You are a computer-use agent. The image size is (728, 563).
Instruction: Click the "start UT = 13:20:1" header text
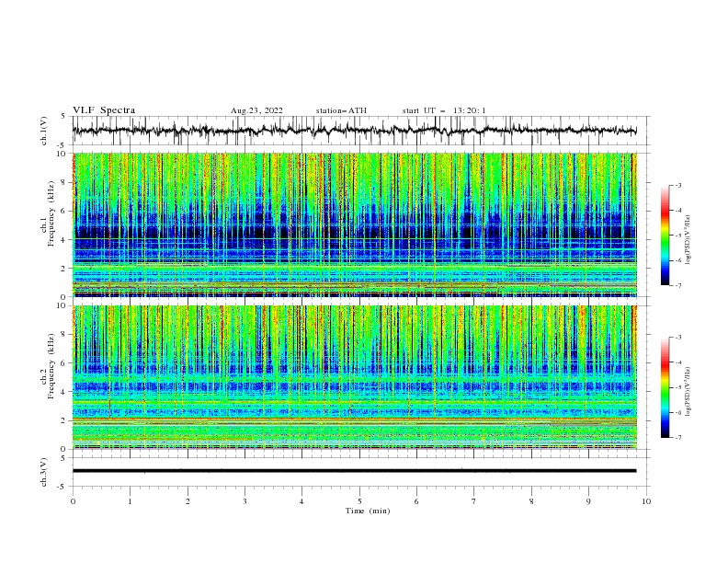tap(444, 110)
